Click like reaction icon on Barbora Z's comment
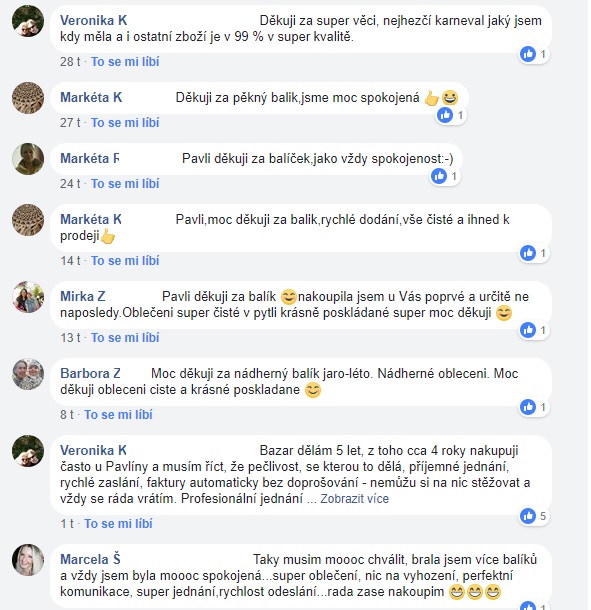 coord(528,407)
